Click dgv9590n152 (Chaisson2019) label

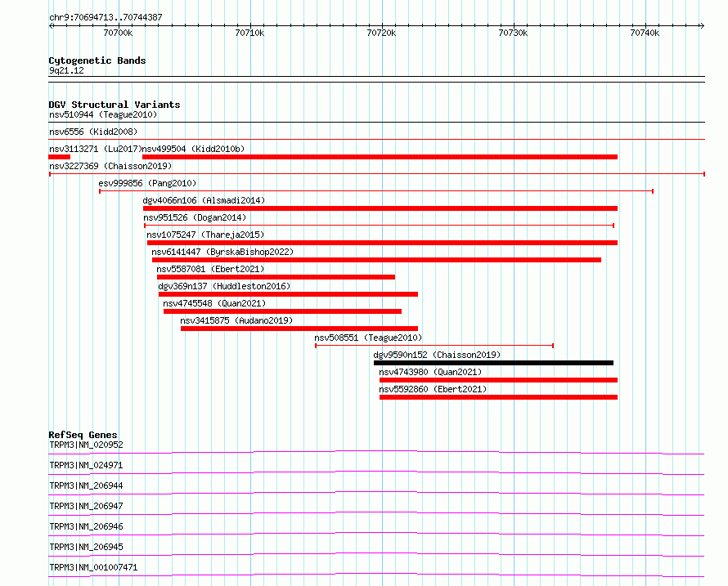438,355
